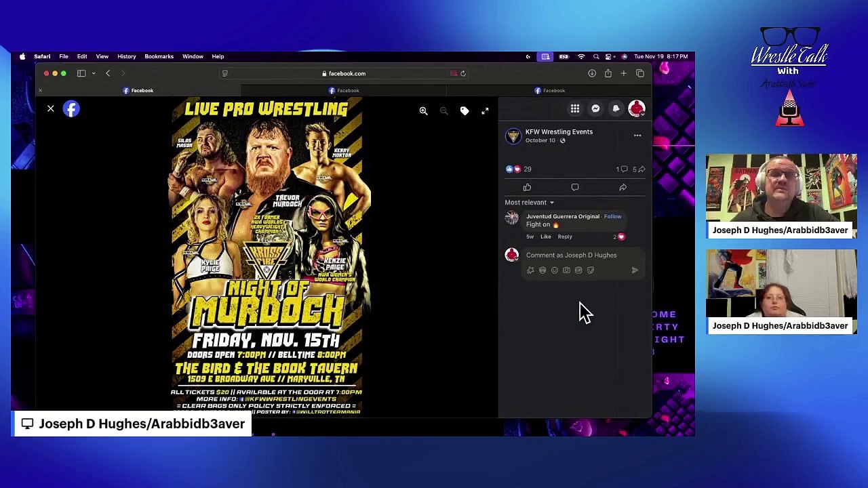Screen dimensions: 868x488
Task: Open the Facebook menu grid
Action: coord(575,108)
